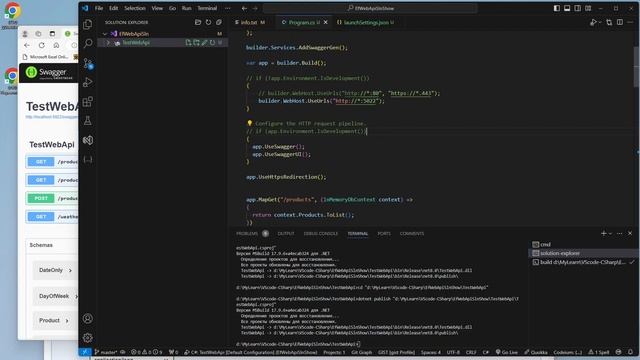The image size is (640, 360).
Task: Open the Selection menu
Action: (x=135, y=8)
